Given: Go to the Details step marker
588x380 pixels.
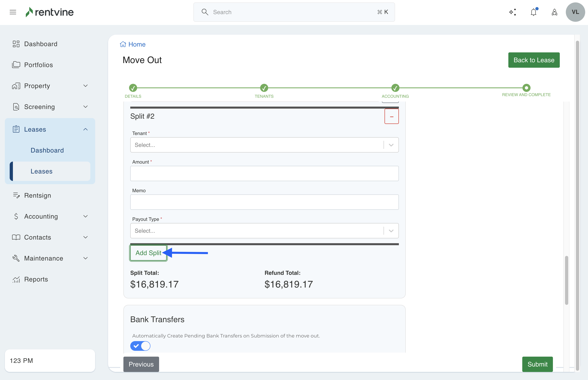Looking at the screenshot, I should point(133,88).
